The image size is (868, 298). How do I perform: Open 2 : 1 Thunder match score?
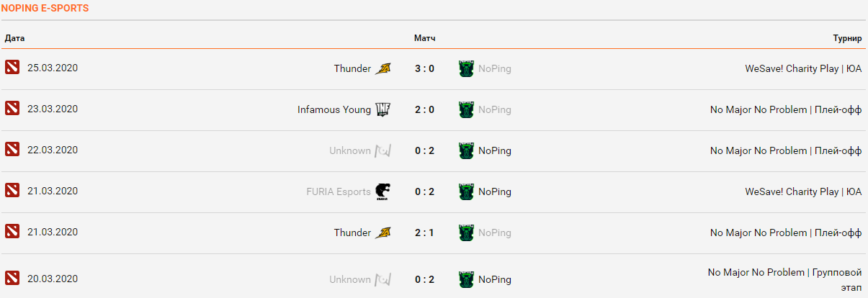tap(424, 232)
